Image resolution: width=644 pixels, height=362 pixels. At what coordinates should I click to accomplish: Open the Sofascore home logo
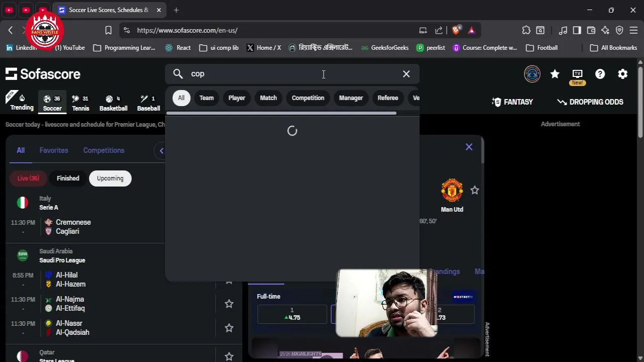[x=43, y=74]
